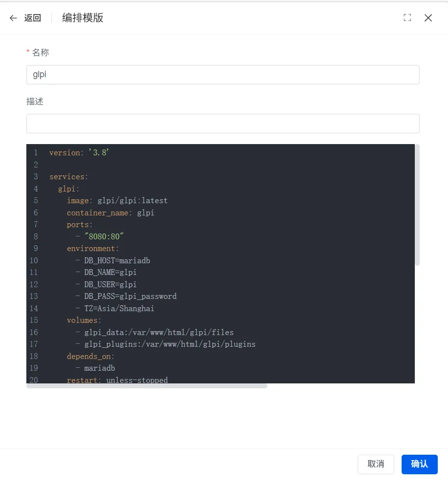Click the 描述 field label
Screen dimensions: 448x485
point(35,102)
